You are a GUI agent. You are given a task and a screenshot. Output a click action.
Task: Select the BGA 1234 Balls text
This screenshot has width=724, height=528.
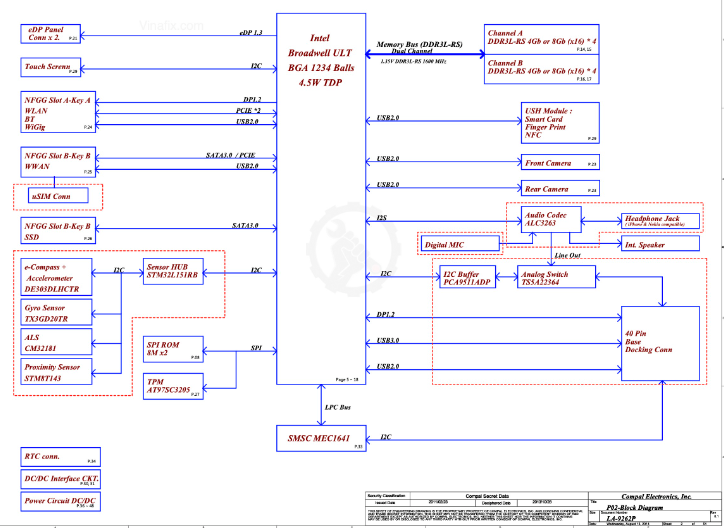click(x=321, y=68)
